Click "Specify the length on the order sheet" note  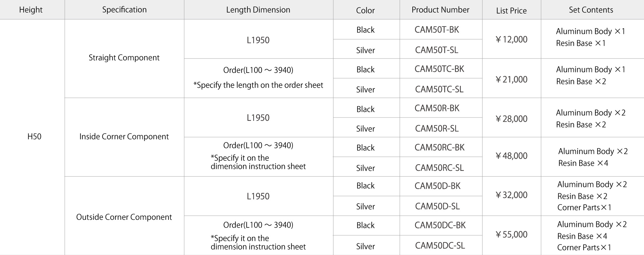click(258, 85)
